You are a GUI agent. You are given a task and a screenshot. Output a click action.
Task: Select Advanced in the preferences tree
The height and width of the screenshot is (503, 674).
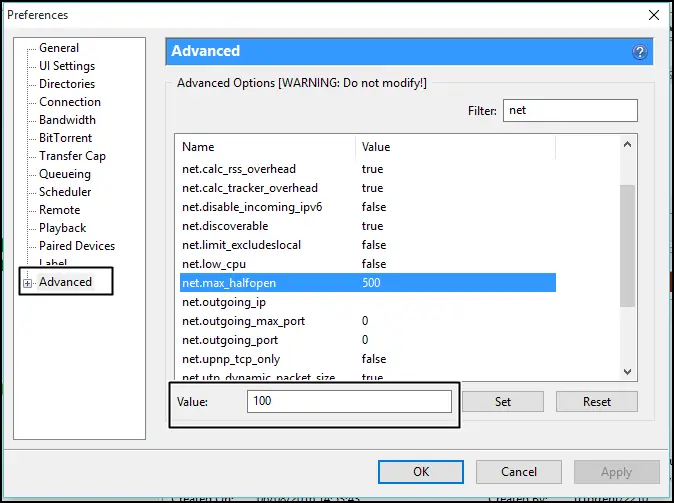(x=65, y=282)
